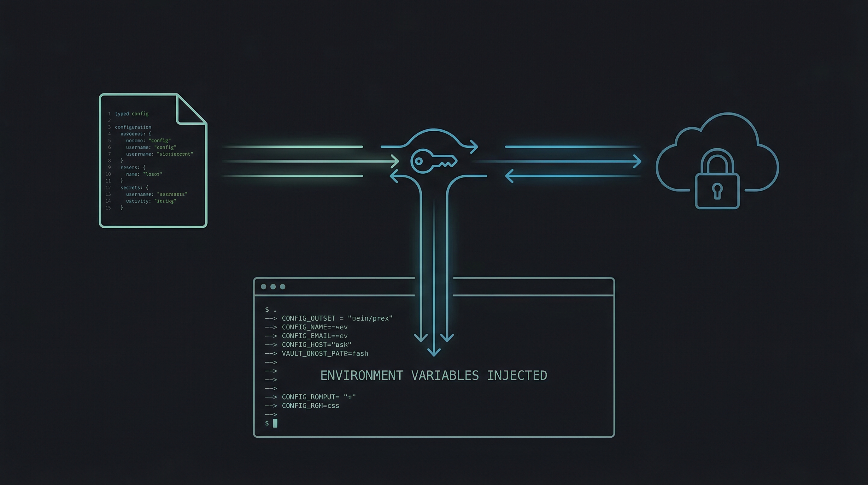The image size is (868, 485).
Task: Collapse the configuration section in config file
Action: click(132, 127)
